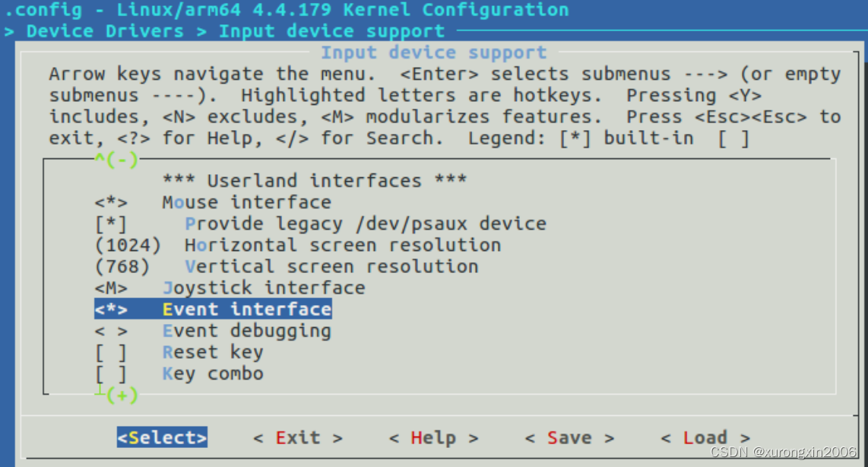Viewport: 868px width, 467px height.
Task: Enable the Reset key checkbox
Action: [106, 351]
